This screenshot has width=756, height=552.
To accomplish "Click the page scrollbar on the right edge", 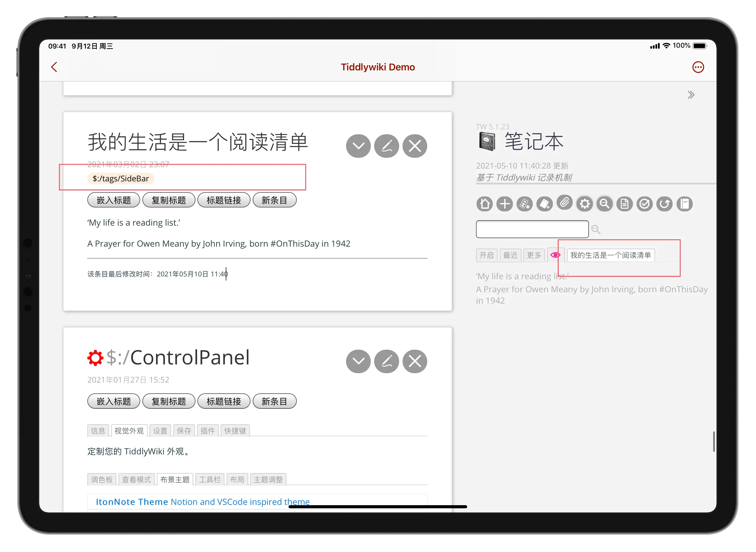I will (x=714, y=442).
